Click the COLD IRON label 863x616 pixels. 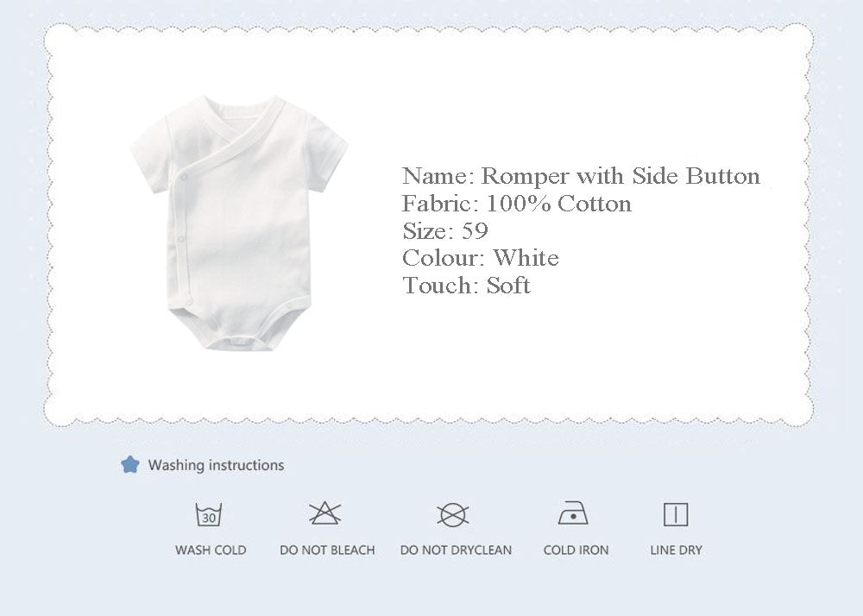point(576,550)
